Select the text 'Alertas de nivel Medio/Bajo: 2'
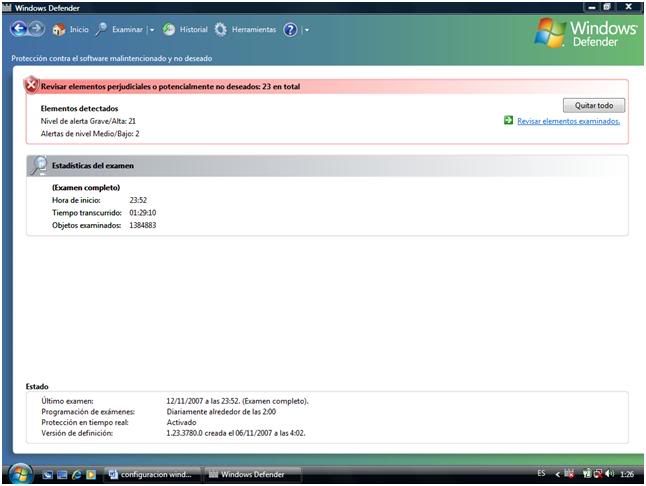Screen dimensions: 646x486 point(90,134)
